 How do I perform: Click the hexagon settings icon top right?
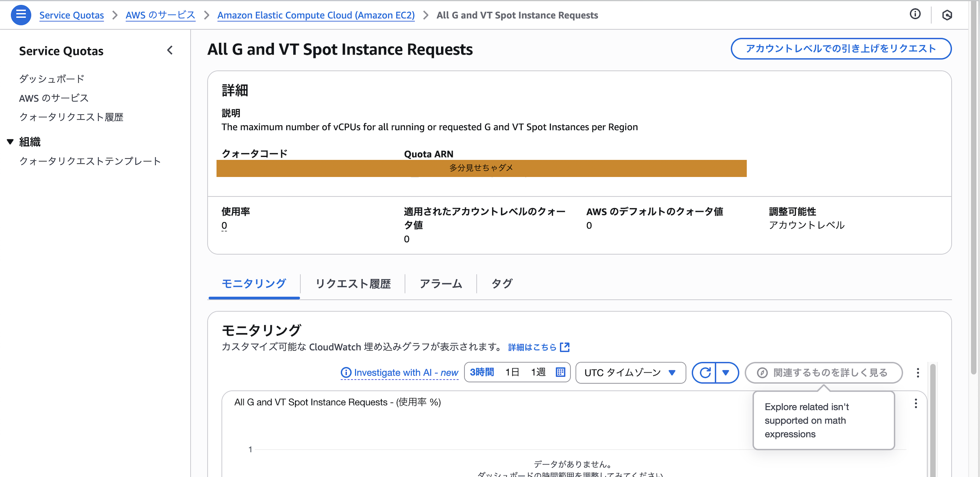[947, 15]
